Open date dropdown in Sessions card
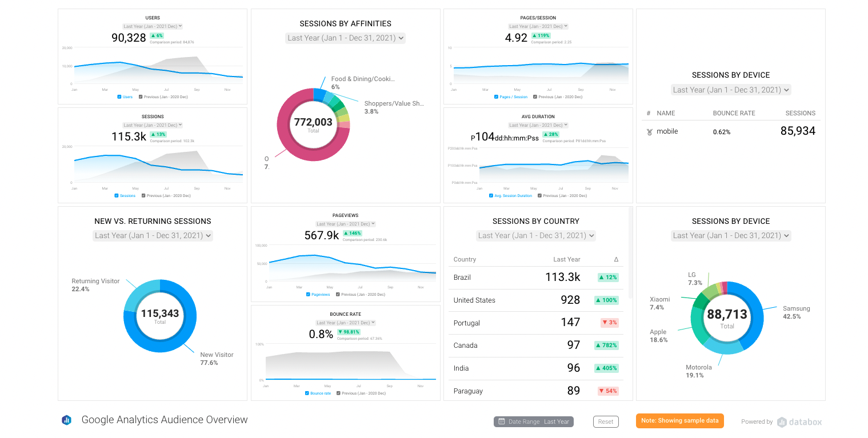868x438 pixels. [153, 125]
